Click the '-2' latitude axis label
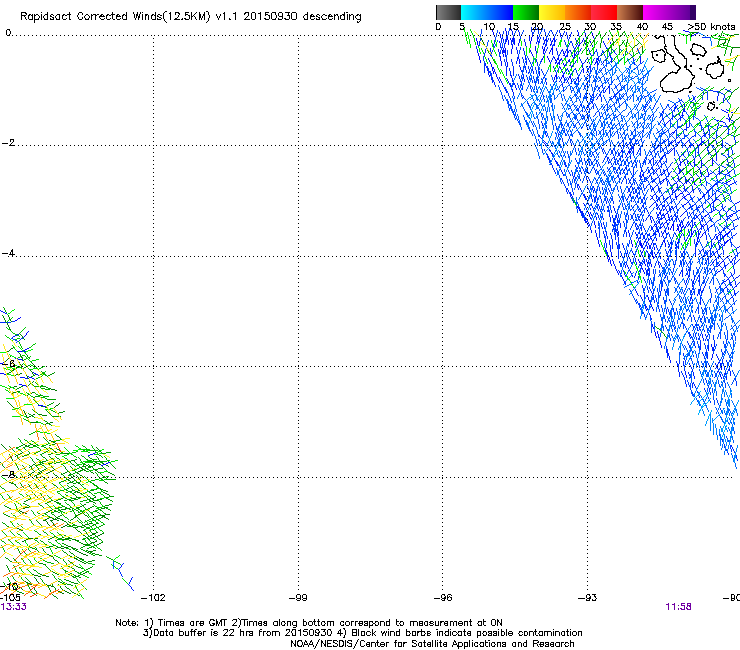Image resolution: width=740 pixels, height=650 pixels. pyautogui.click(x=8, y=143)
